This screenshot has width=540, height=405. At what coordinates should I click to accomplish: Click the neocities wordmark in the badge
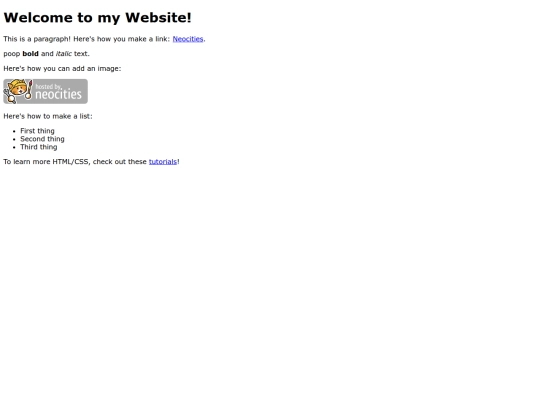pyautogui.click(x=59, y=94)
